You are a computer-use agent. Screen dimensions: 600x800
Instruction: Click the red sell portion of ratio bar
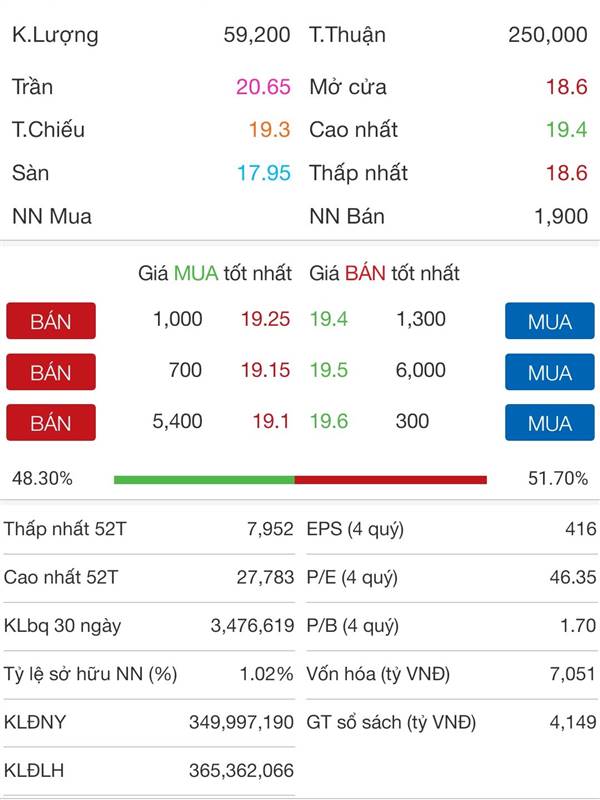coord(391,480)
